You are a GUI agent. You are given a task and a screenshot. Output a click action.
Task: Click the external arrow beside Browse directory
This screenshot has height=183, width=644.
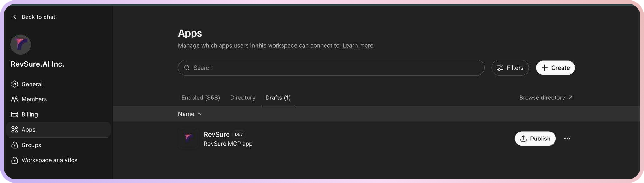point(570,98)
